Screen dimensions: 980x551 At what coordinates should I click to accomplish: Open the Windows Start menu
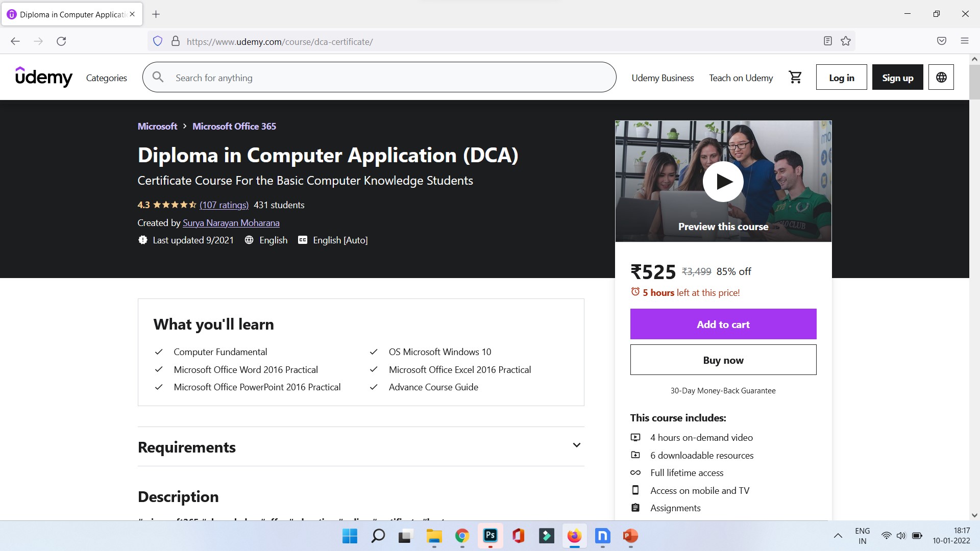point(350,536)
